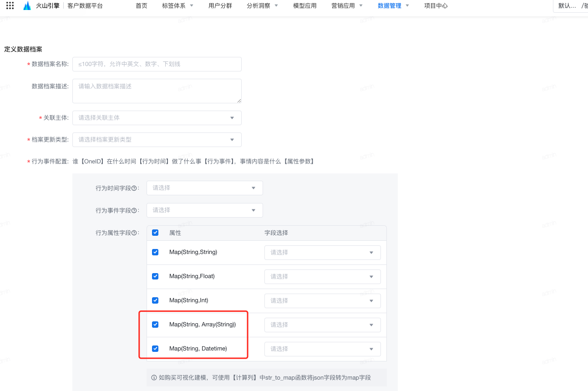
Task: Open the 关联主体 dropdown
Action: [157, 118]
